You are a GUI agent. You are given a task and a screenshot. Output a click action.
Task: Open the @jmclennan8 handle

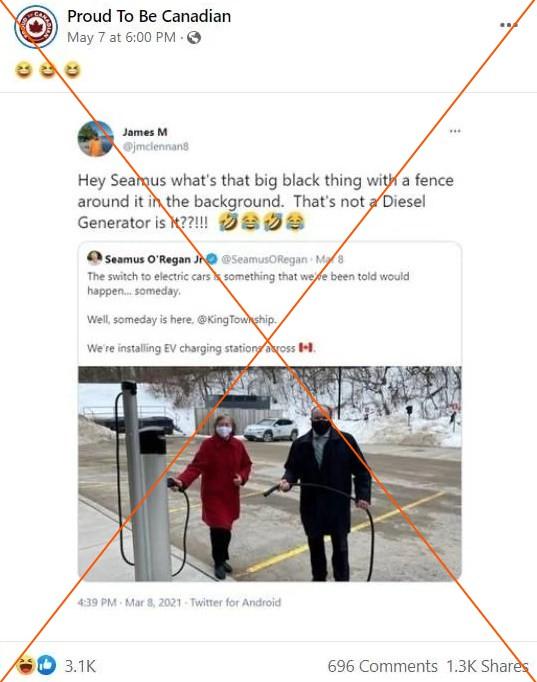[x=156, y=147]
